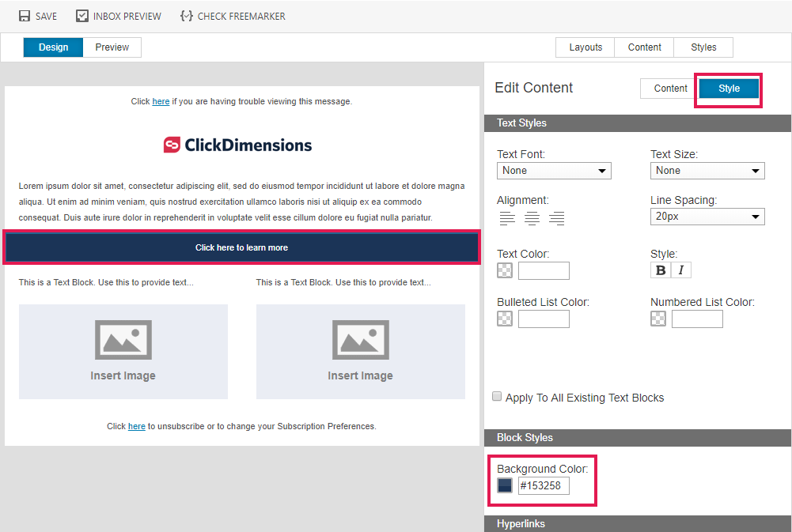The height and width of the screenshot is (532, 792).
Task: Click the right Insert Image placeholder icon
Action: [x=360, y=339]
